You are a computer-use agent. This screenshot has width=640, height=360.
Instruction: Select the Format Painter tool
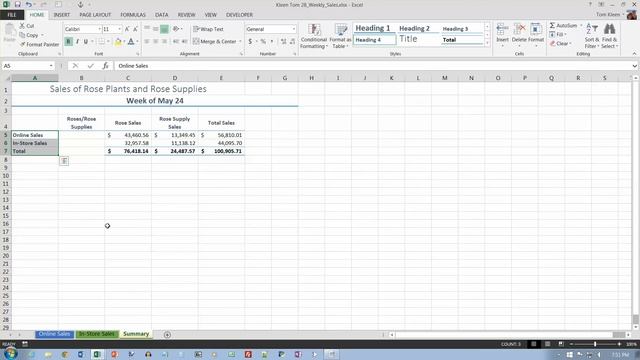(39, 44)
